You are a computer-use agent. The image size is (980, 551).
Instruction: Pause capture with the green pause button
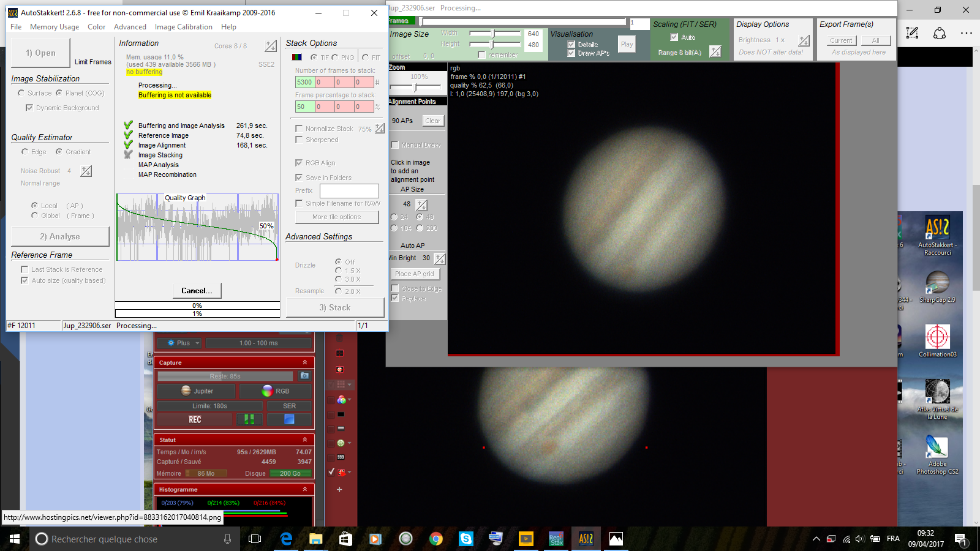(249, 419)
